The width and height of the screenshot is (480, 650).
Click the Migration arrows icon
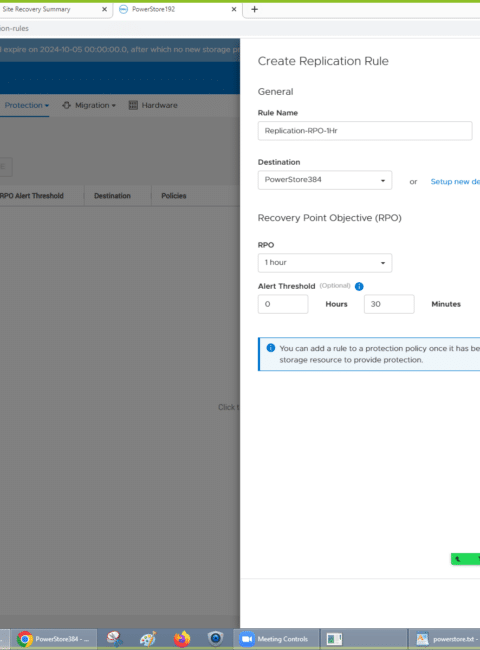pyautogui.click(x=66, y=105)
